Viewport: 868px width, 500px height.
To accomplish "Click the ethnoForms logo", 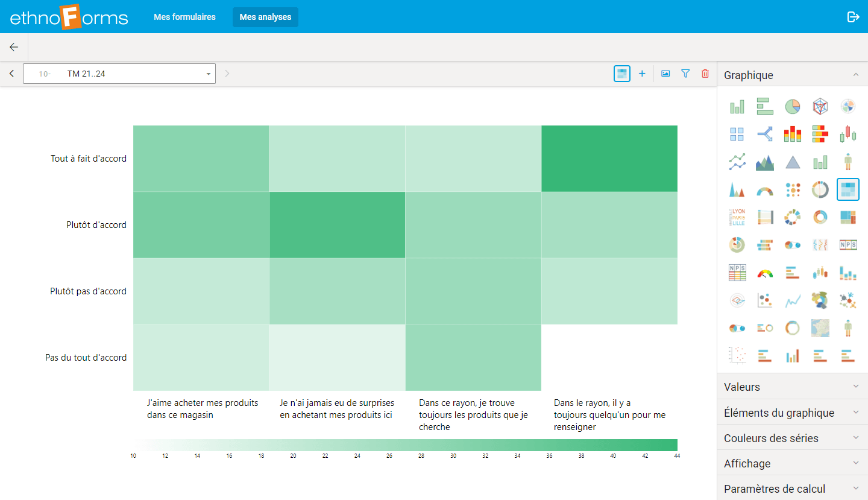I will point(69,17).
